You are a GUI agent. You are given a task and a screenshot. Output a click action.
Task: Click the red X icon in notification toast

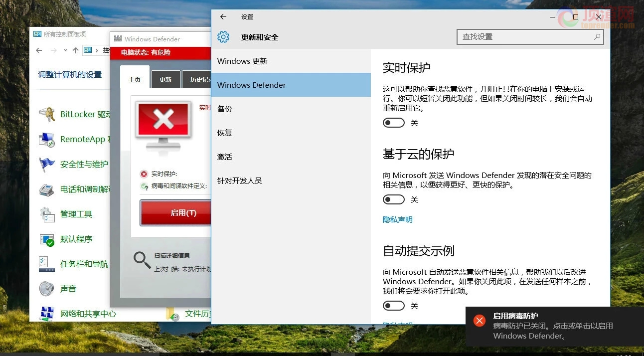coord(480,321)
